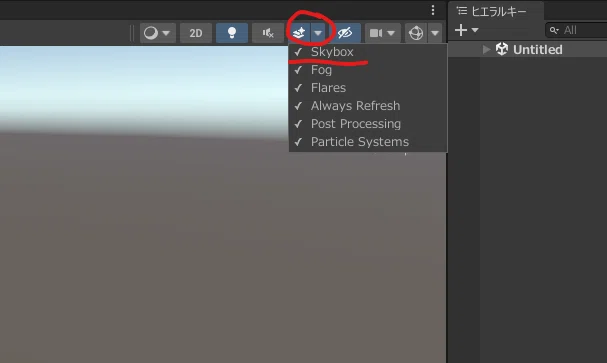Click the shading mode sphere icon
607x363 pixels.
click(x=151, y=33)
